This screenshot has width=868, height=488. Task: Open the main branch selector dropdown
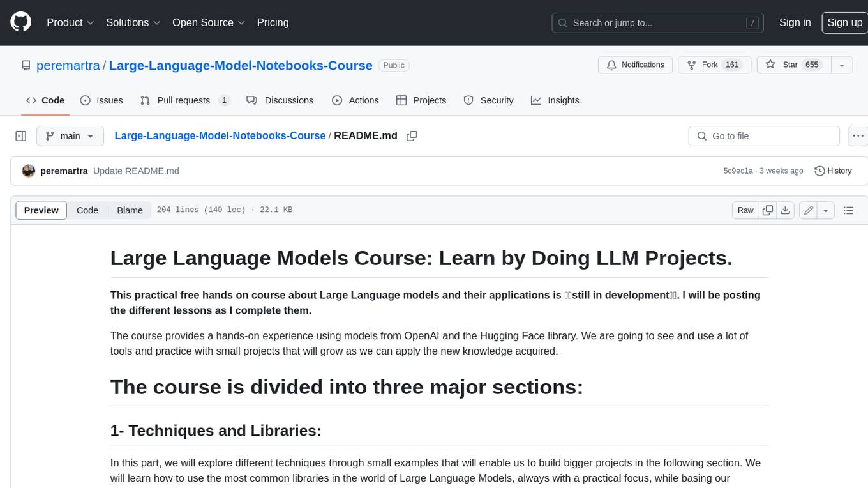click(70, 136)
